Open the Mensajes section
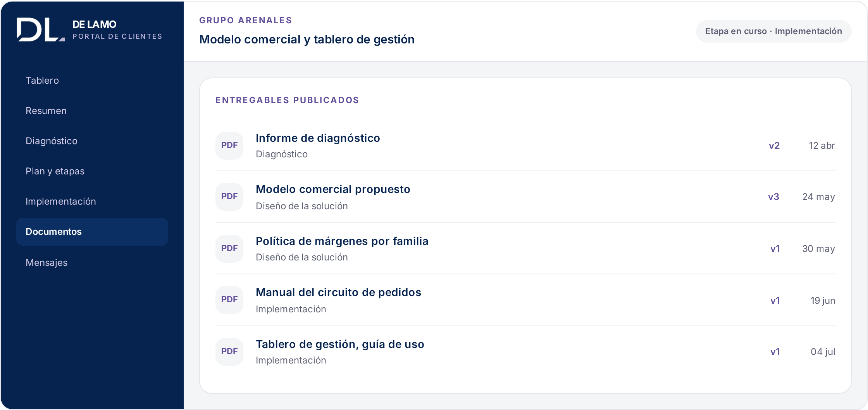868x410 pixels. 92,263
